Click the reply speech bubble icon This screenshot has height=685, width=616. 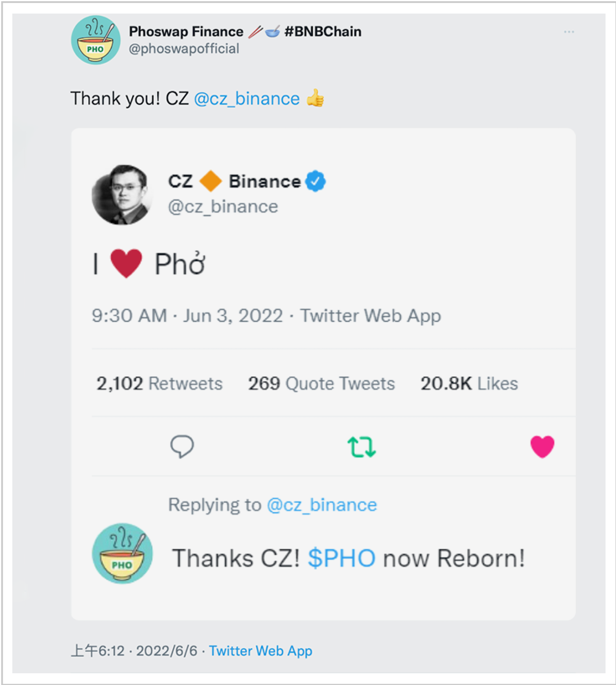tap(182, 447)
